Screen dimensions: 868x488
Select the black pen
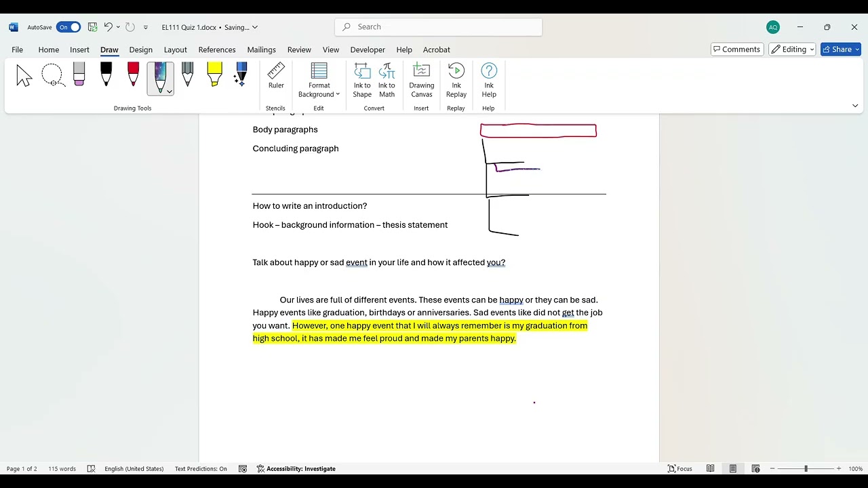click(106, 75)
